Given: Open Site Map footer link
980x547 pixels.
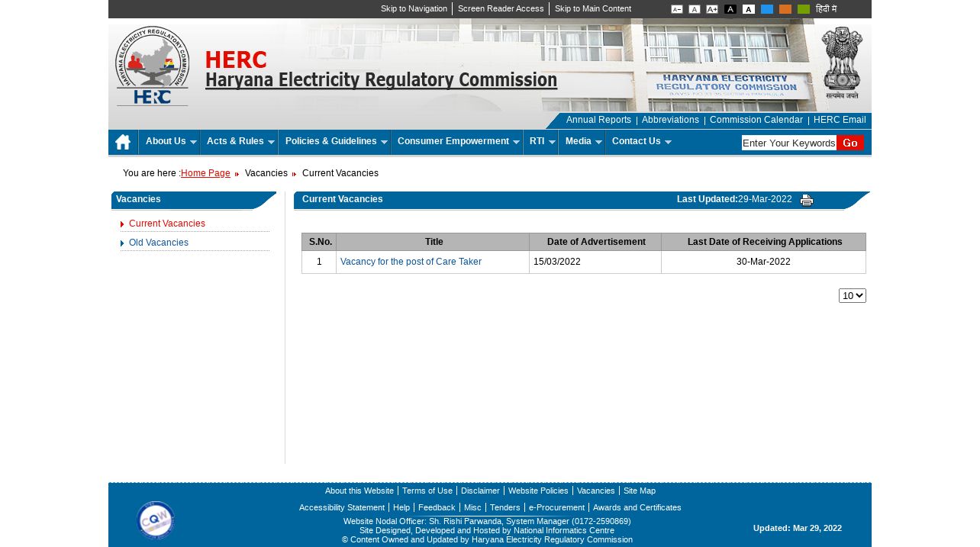Looking at the screenshot, I should click(x=640, y=491).
